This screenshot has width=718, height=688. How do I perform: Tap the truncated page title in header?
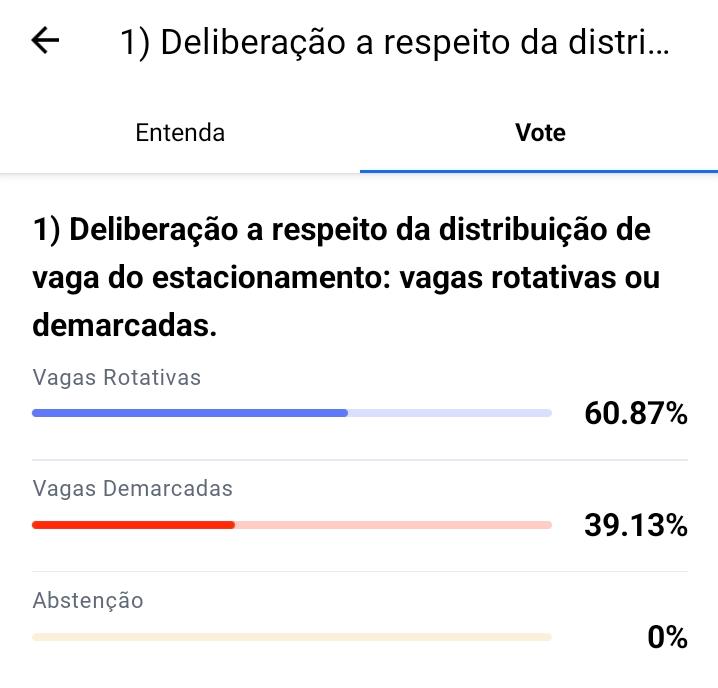click(x=394, y=42)
